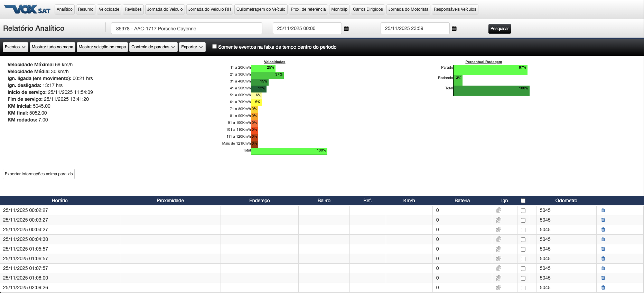The image size is (644, 293).
Task: Check the box for 01:05:57 row
Action: pos(523,249)
